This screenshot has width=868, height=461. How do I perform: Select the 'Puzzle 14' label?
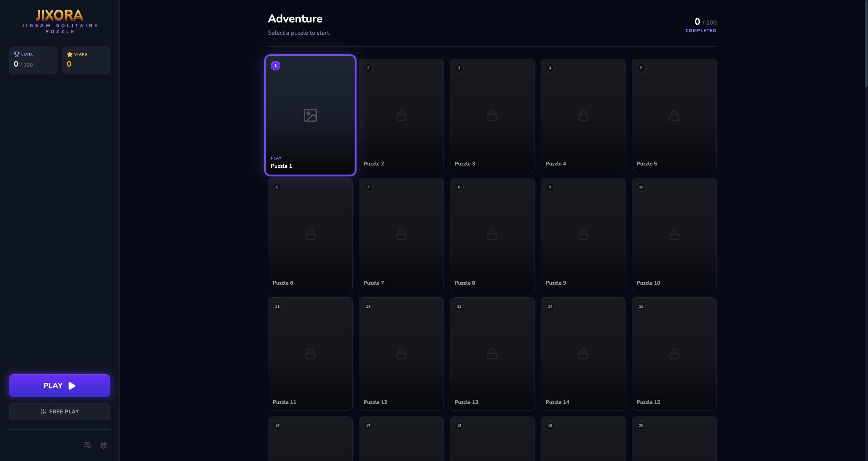point(557,402)
